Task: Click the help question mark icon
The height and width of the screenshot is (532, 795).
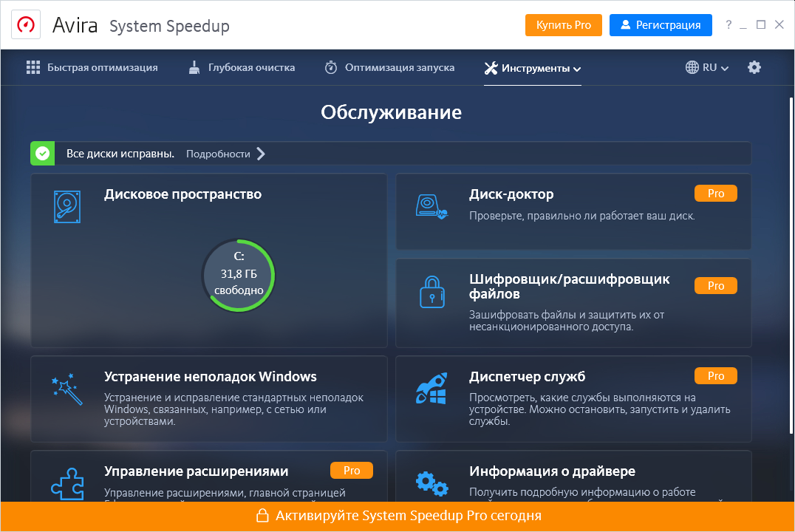Action: point(729,24)
